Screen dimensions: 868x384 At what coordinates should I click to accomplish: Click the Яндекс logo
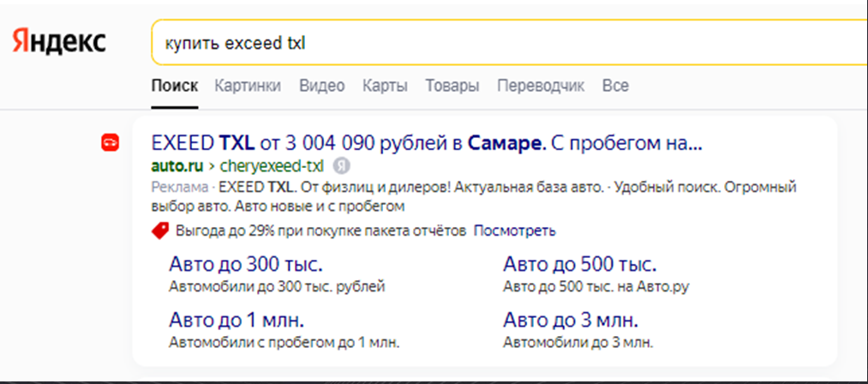(x=59, y=43)
